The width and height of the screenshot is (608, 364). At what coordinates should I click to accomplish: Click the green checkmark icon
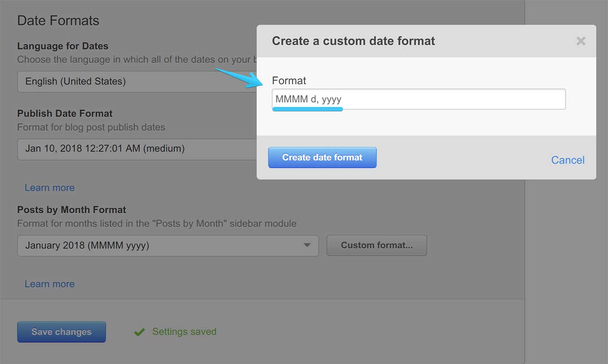click(x=139, y=332)
